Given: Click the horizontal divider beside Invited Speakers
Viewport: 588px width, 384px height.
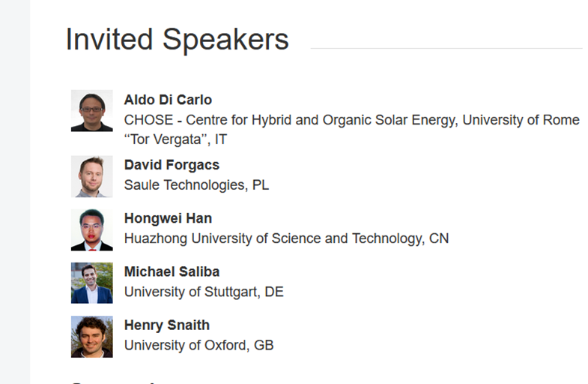Looking at the screenshot, I should 446,48.
